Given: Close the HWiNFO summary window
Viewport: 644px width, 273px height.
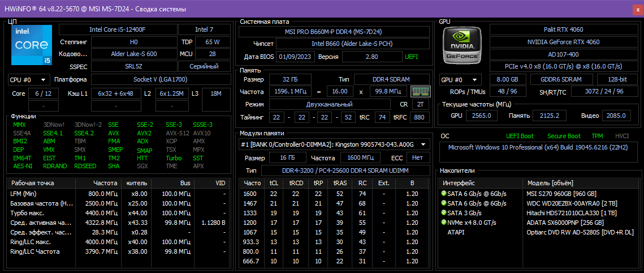Looking at the screenshot, I should (x=638, y=8).
